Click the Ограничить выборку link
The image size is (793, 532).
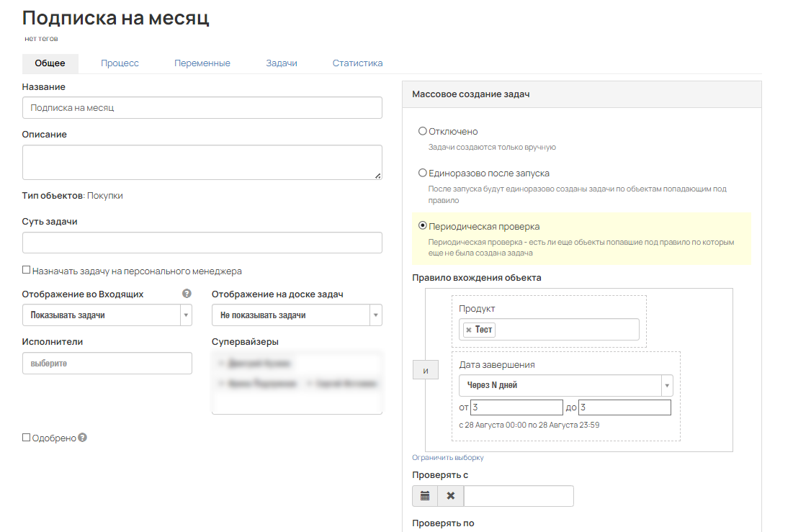coord(448,458)
